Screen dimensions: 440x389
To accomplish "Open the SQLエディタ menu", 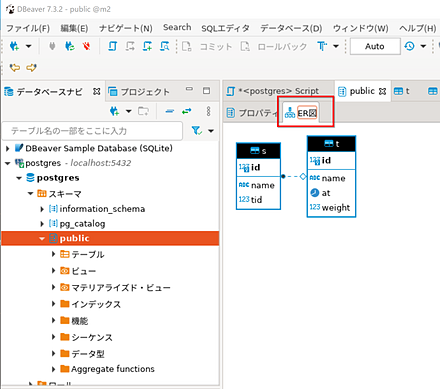I will pos(225,28).
